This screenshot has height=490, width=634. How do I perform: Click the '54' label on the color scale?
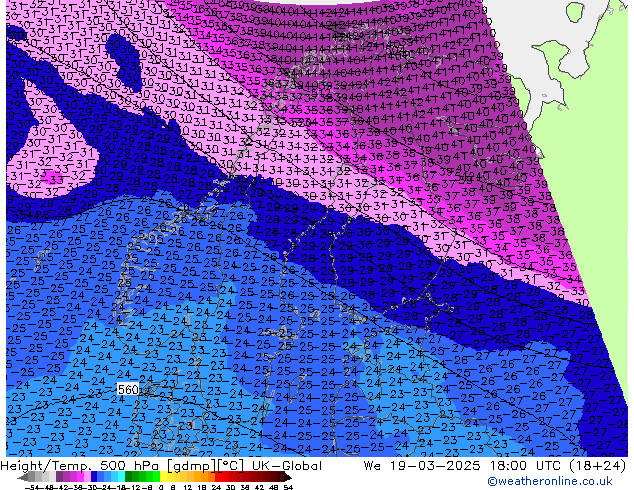point(288,487)
